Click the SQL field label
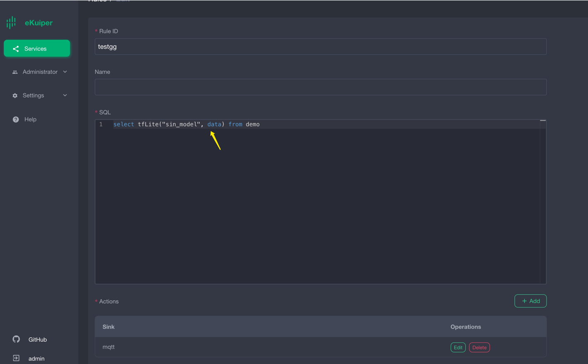588x364 pixels. 105,112
